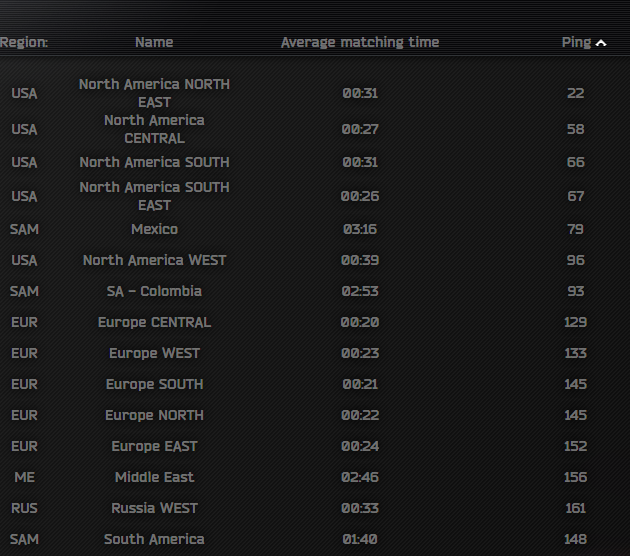Click ping value 66
Screen dimensions: 630x556
(575, 162)
